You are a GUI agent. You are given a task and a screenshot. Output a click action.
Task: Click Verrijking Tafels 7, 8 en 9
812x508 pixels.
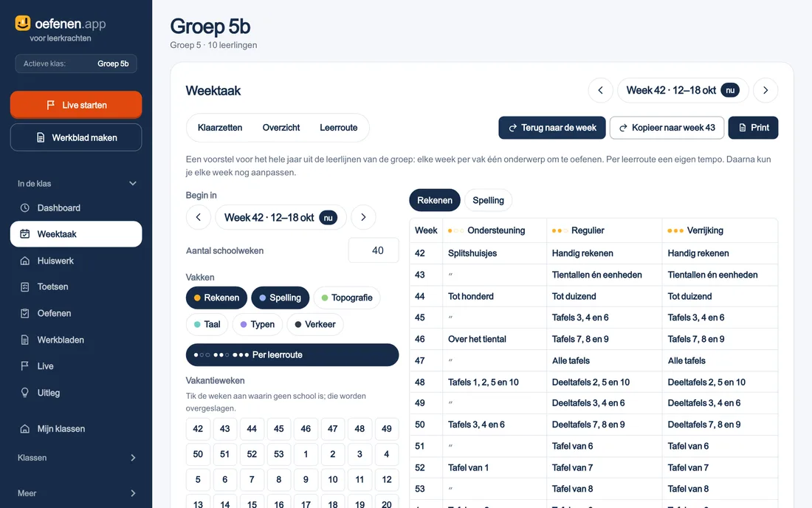pyautogui.click(x=720, y=339)
